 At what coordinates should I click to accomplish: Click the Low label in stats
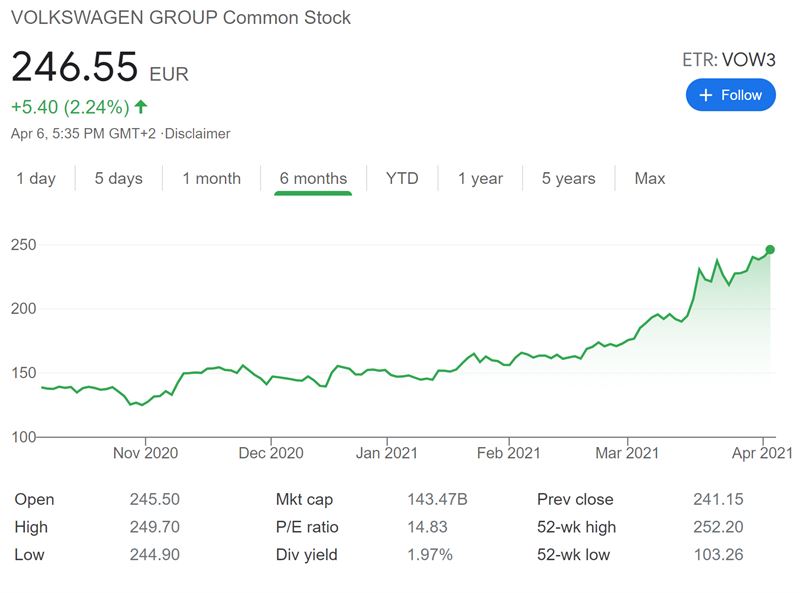tap(29, 554)
